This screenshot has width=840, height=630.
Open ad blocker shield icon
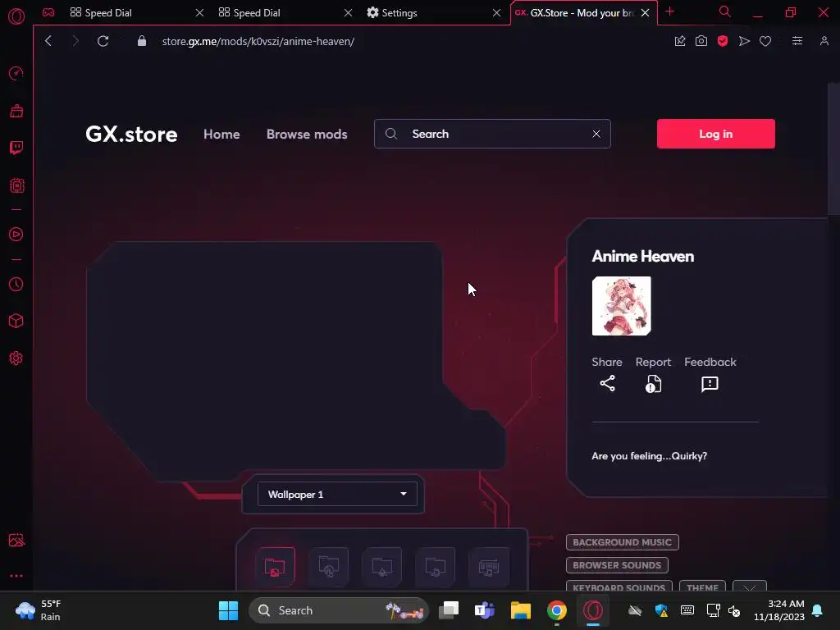(x=723, y=41)
